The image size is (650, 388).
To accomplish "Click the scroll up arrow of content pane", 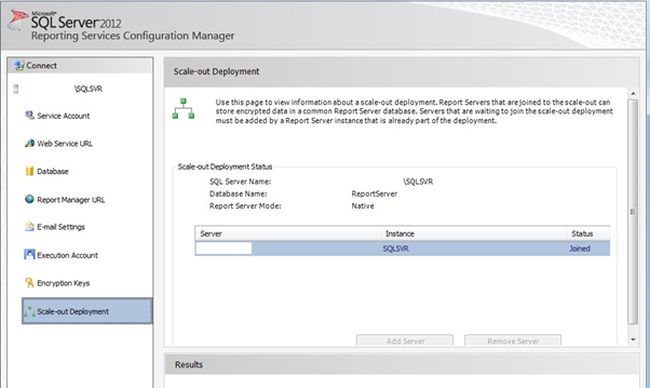I will 633,94.
